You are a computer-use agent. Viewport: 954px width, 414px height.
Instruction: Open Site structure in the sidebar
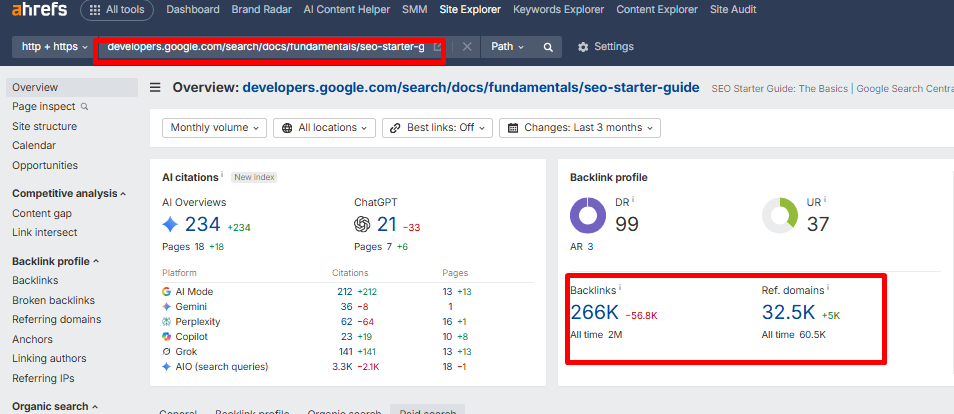click(x=44, y=127)
